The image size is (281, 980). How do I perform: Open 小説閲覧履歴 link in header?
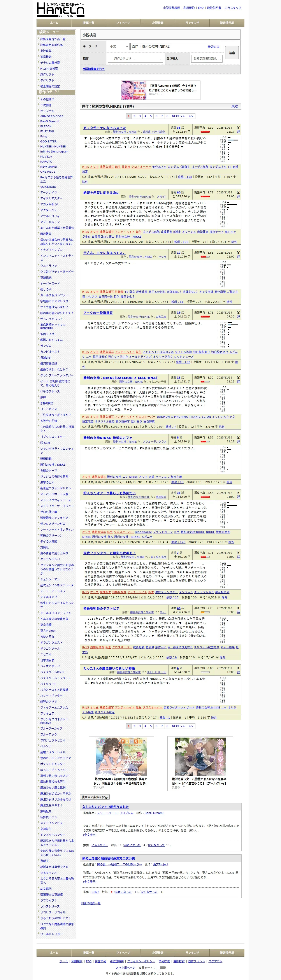(x=171, y=8)
